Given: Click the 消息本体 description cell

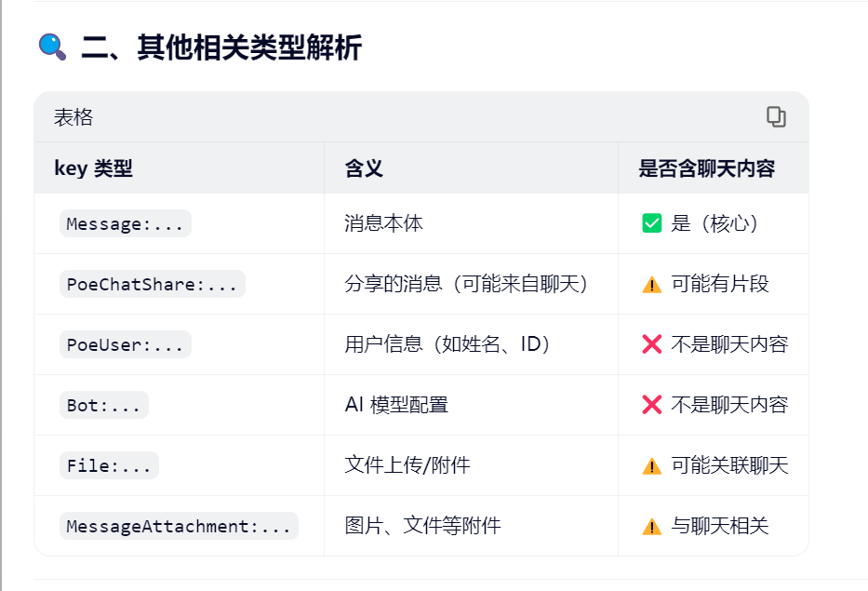Looking at the screenshot, I should (384, 223).
